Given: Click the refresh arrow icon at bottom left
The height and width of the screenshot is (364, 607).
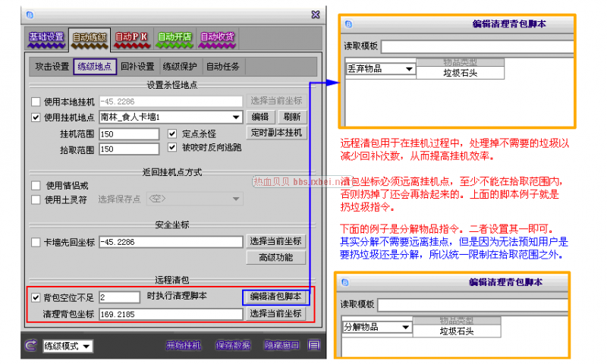Looking at the screenshot, I should 30,346.
